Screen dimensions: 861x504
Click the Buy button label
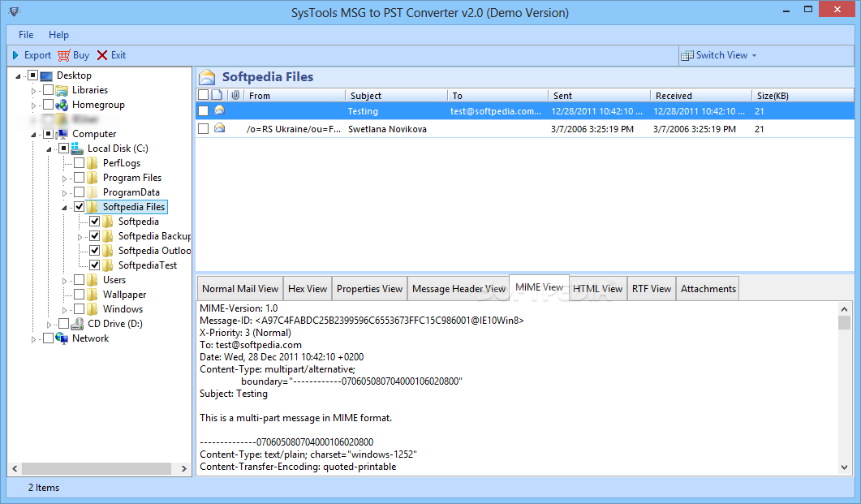point(80,55)
